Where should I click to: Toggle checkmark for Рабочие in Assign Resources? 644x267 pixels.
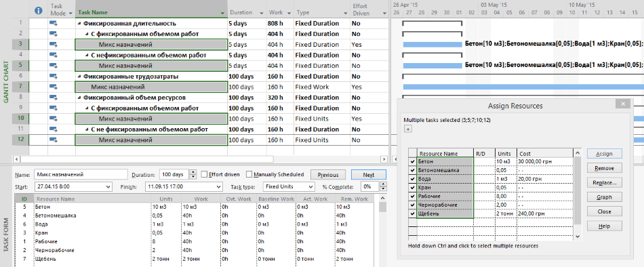click(412, 197)
